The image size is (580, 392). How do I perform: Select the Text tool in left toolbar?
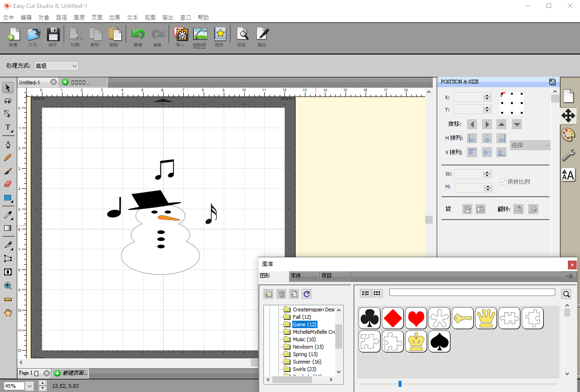pos(8,127)
